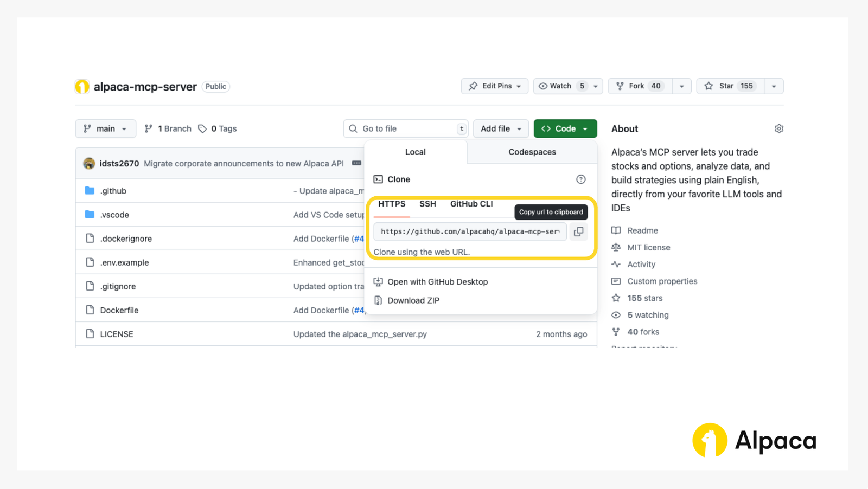Click the commit message ellipsis icon
Image resolution: width=868 pixels, height=489 pixels.
355,163
